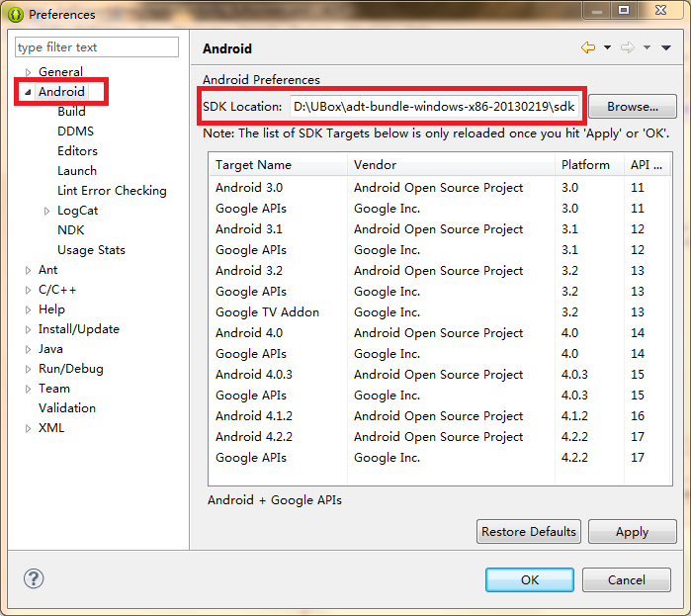Screen dimensions: 691x616
Task: Expand the Help preferences node
Action: click(28, 309)
